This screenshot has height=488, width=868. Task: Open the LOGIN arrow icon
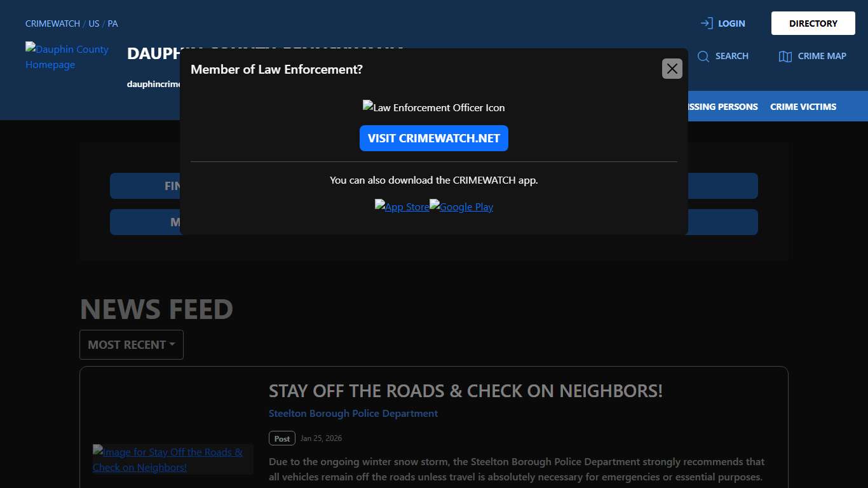705,23
